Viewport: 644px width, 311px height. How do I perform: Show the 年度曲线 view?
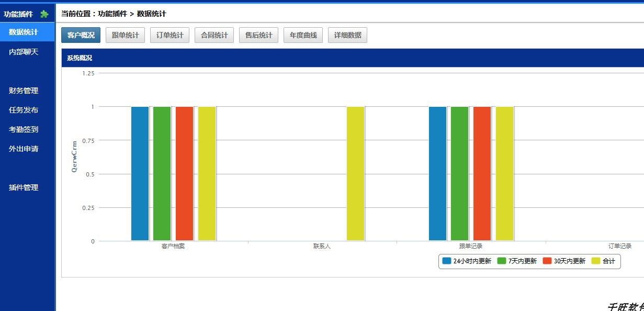point(303,36)
